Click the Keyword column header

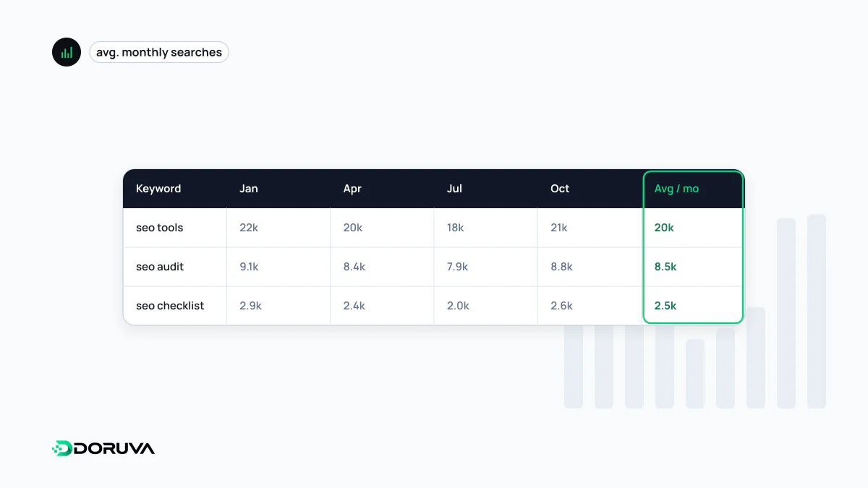tap(158, 189)
